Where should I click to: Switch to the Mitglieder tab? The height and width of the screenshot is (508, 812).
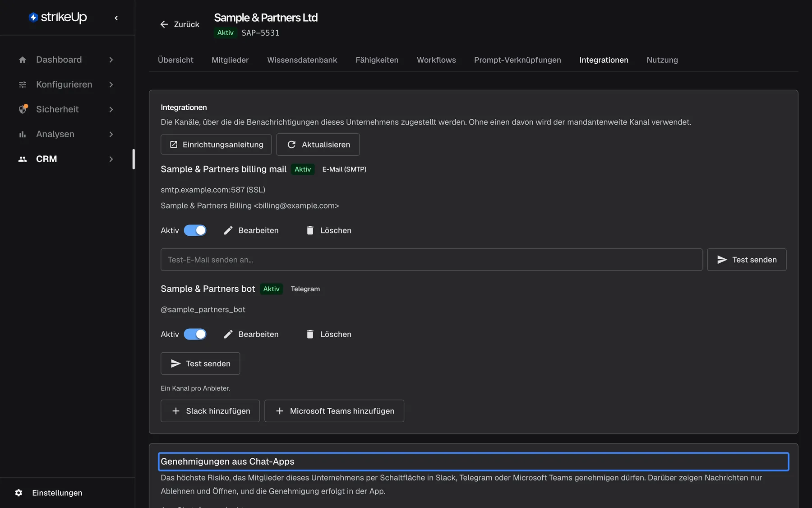click(230, 60)
